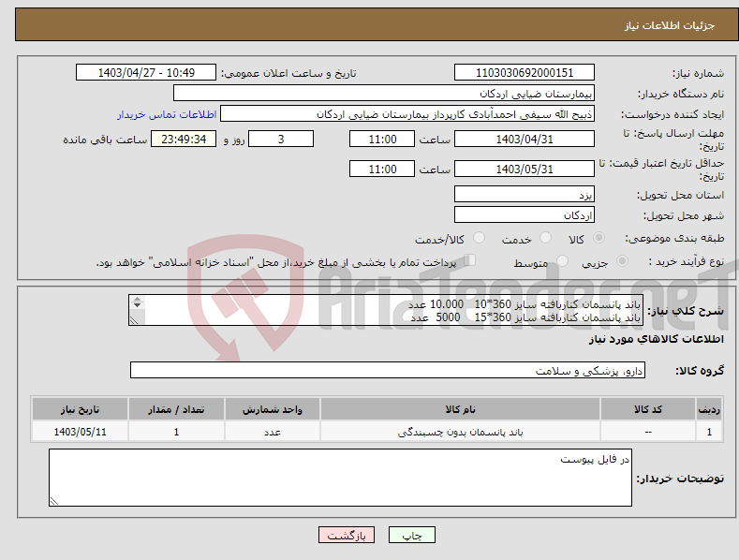
Task: Select the متوسط purchase type radio
Action: click(562, 261)
